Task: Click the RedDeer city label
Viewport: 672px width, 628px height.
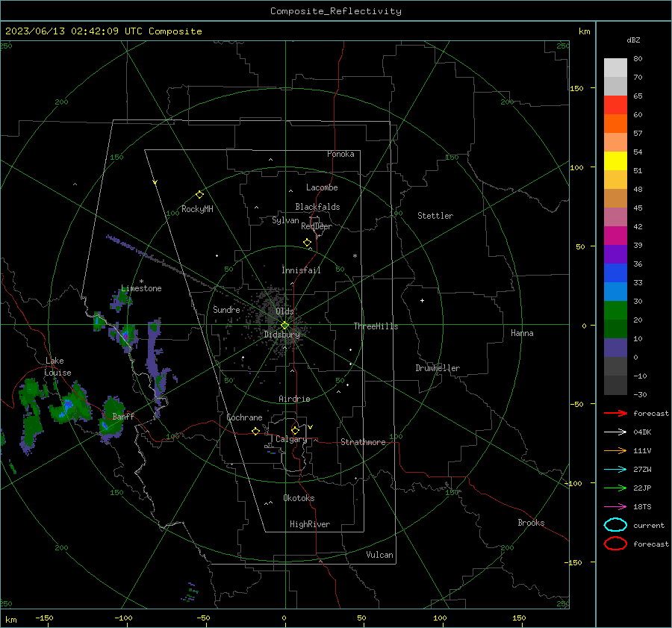Action: coord(317,226)
